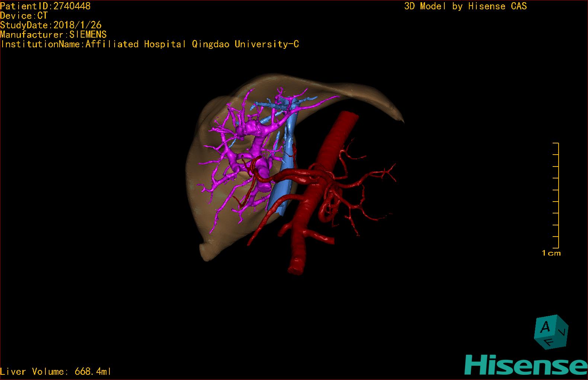Click the 'Liver Volume: 668.4ml' readout

[x=55, y=371]
